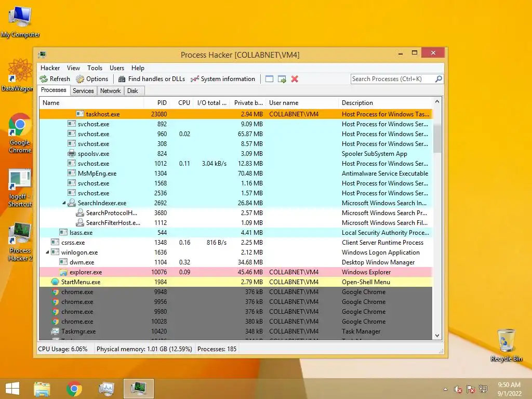Click the SearchProtocolHost icon
The width and height of the screenshot is (532, 399).
[x=79, y=212]
